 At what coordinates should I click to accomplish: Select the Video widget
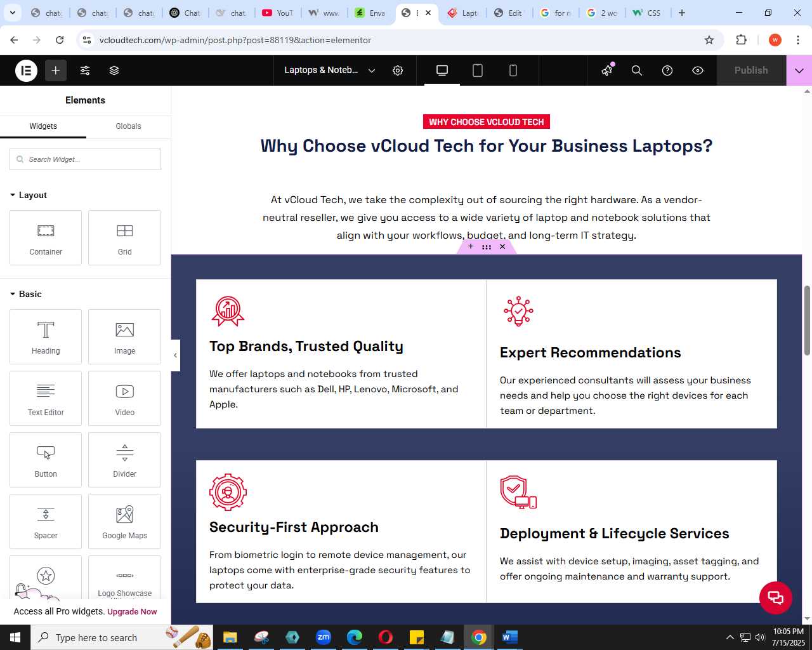point(124,398)
